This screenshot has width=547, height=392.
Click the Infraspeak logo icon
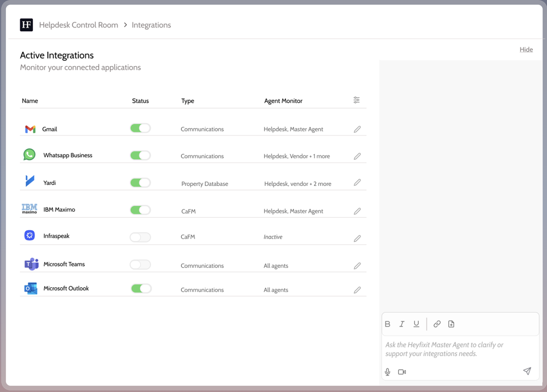click(x=30, y=235)
